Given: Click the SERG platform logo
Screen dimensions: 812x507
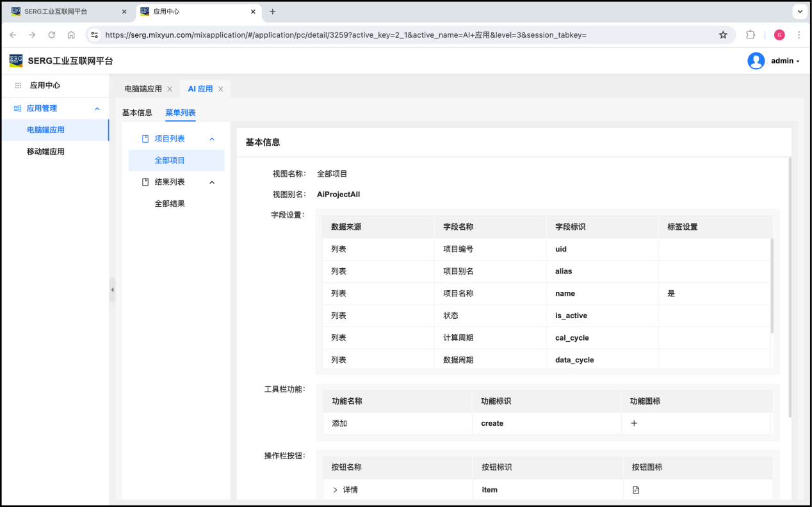Looking at the screenshot, I should click(x=16, y=61).
